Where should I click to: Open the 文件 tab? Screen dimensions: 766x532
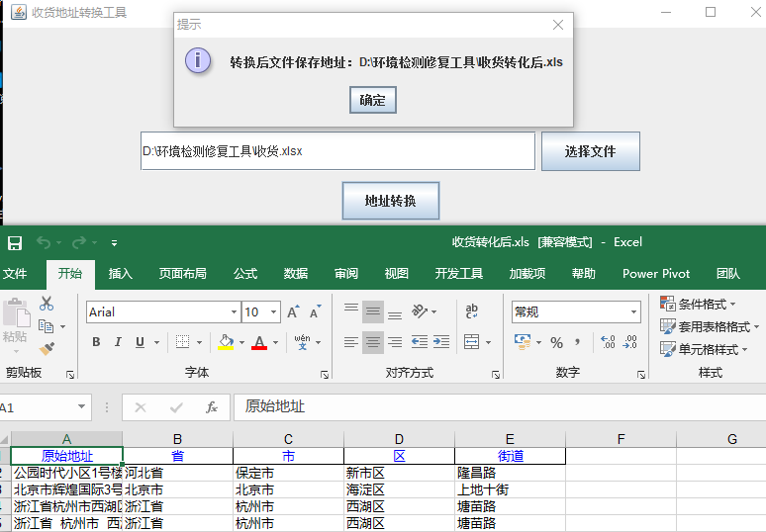15,273
